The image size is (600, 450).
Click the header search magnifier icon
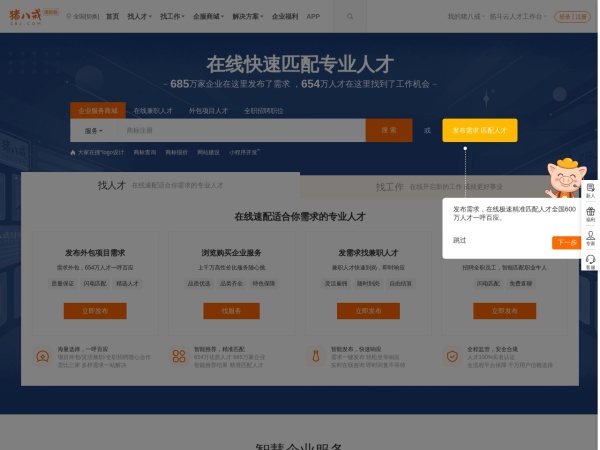click(350, 16)
